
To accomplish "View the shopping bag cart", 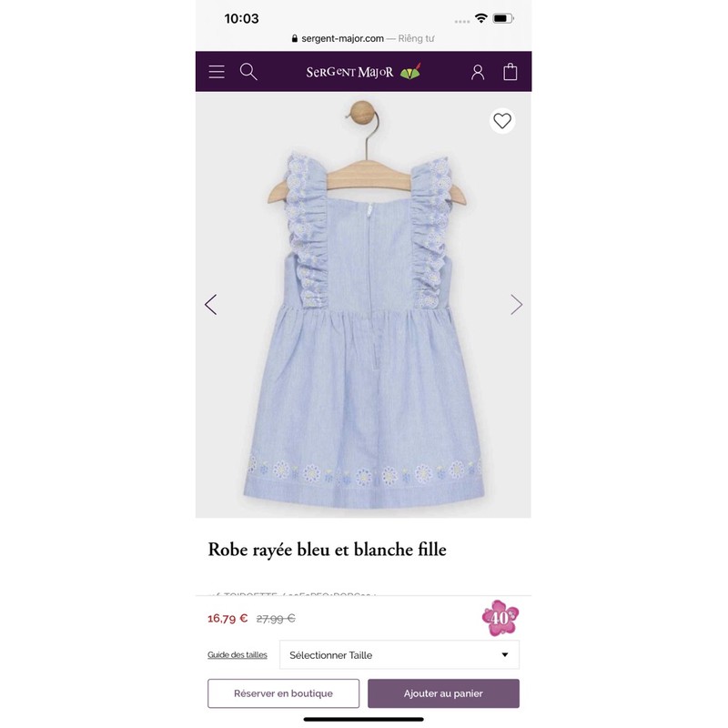I will (x=511, y=72).
